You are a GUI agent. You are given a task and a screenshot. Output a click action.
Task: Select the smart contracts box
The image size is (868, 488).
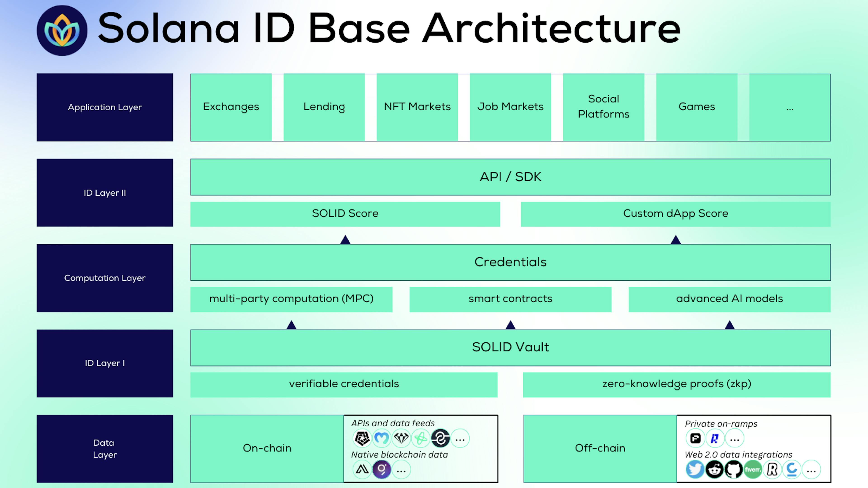point(510,299)
